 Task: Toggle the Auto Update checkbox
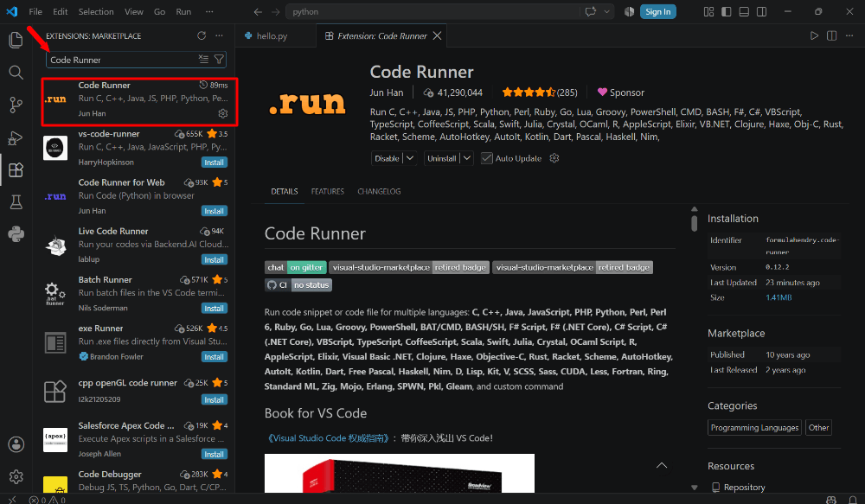(486, 158)
